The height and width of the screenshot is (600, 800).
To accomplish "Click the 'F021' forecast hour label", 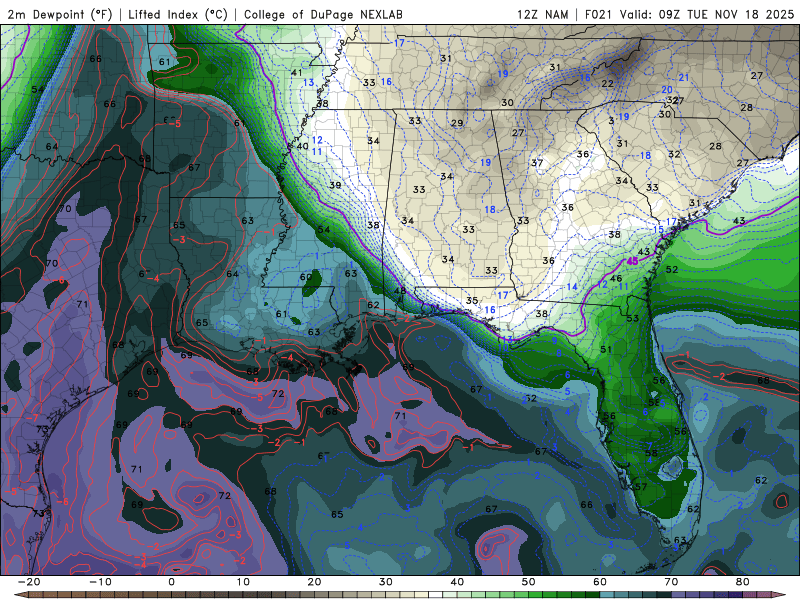I will tap(599, 14).
